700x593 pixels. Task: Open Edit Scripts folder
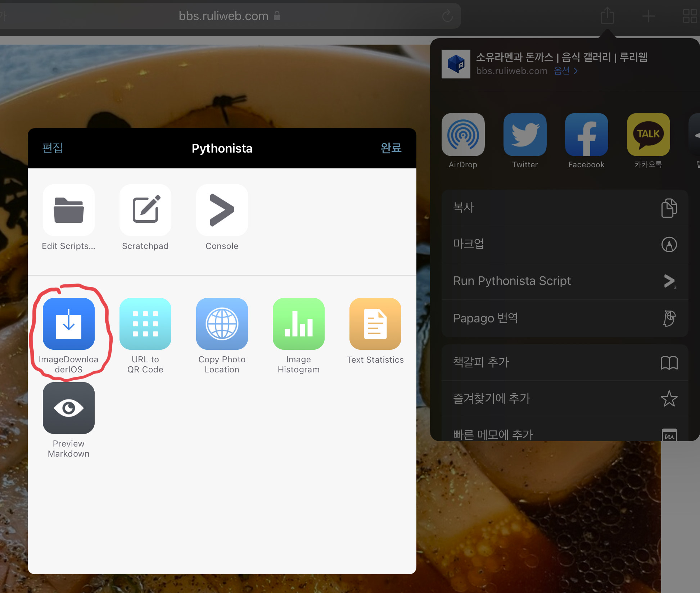point(68,210)
